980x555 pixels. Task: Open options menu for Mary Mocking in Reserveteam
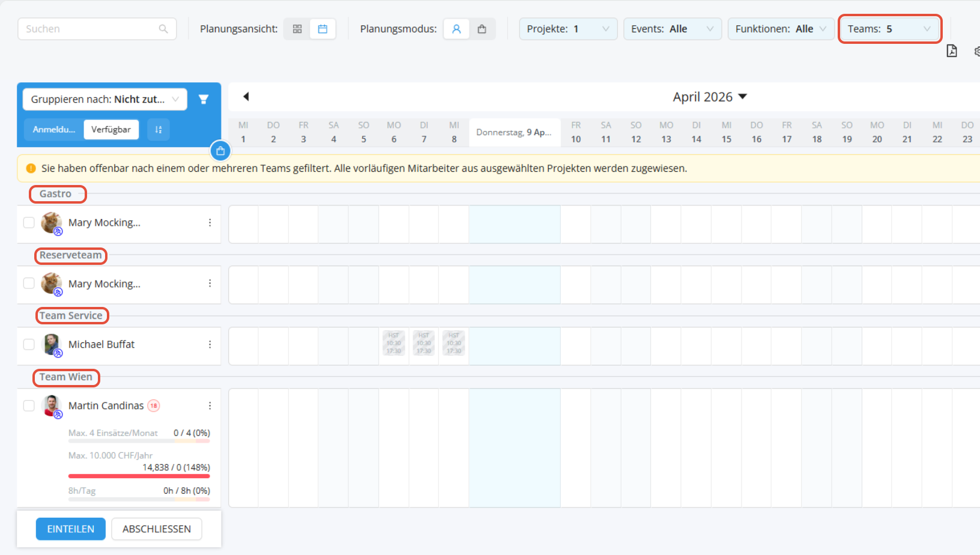point(210,284)
